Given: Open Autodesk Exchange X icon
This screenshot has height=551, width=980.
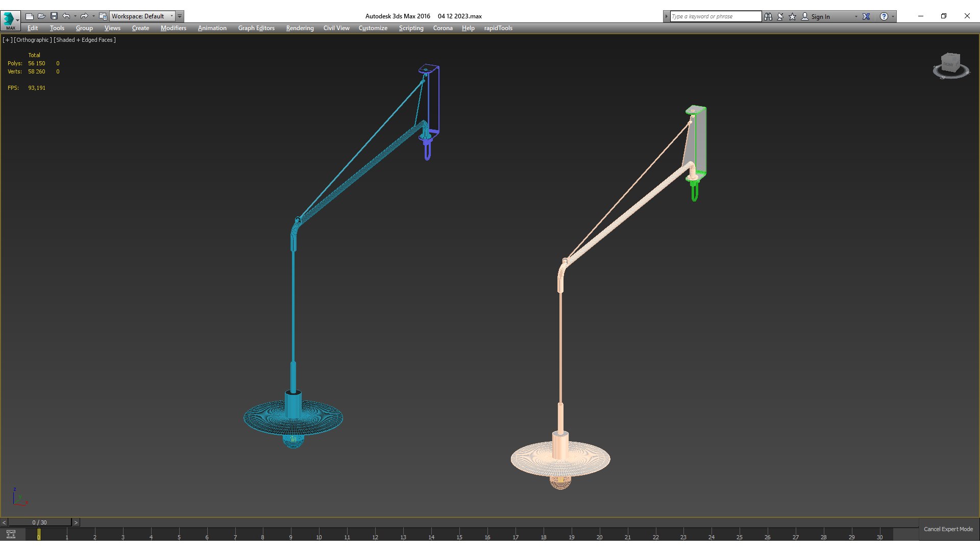Looking at the screenshot, I should tap(866, 16).
